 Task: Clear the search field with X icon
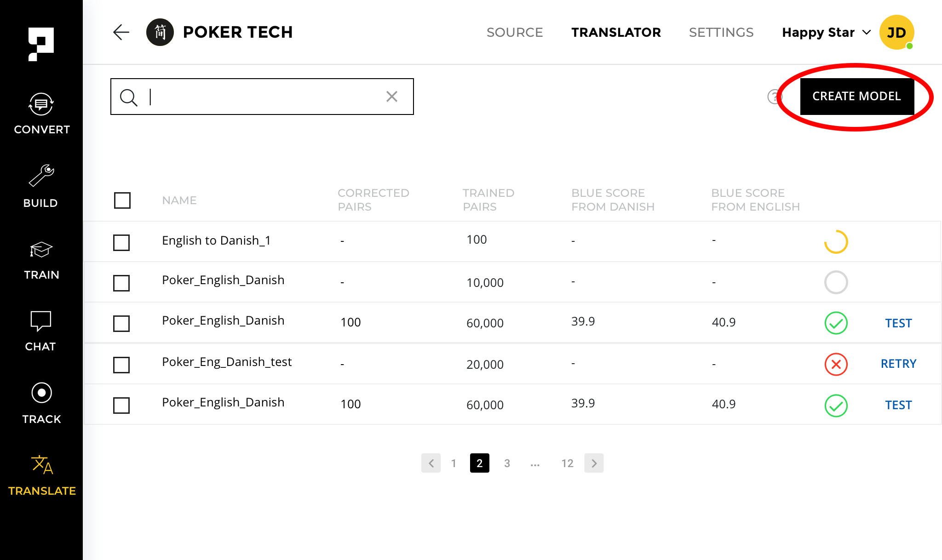point(391,97)
